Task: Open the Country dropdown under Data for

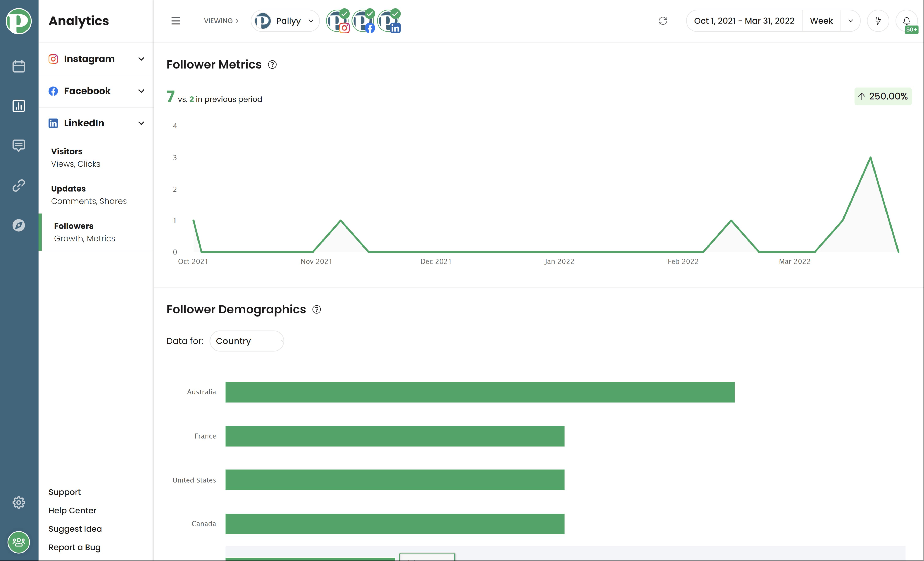Action: [x=246, y=341]
